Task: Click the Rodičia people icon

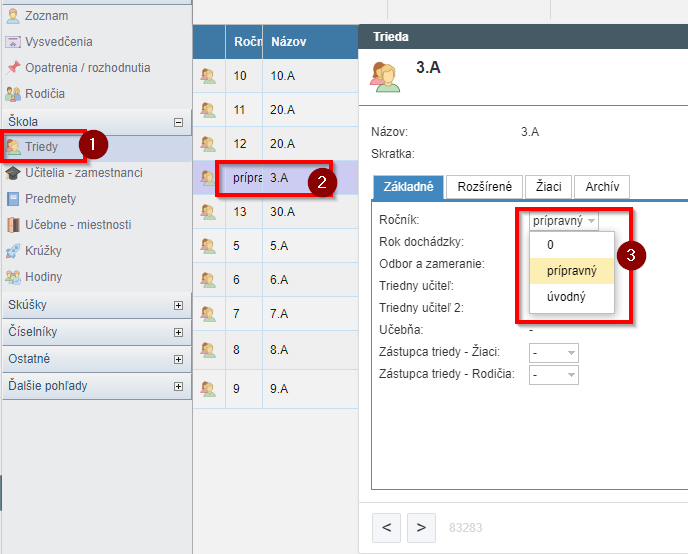Action: pos(13,94)
